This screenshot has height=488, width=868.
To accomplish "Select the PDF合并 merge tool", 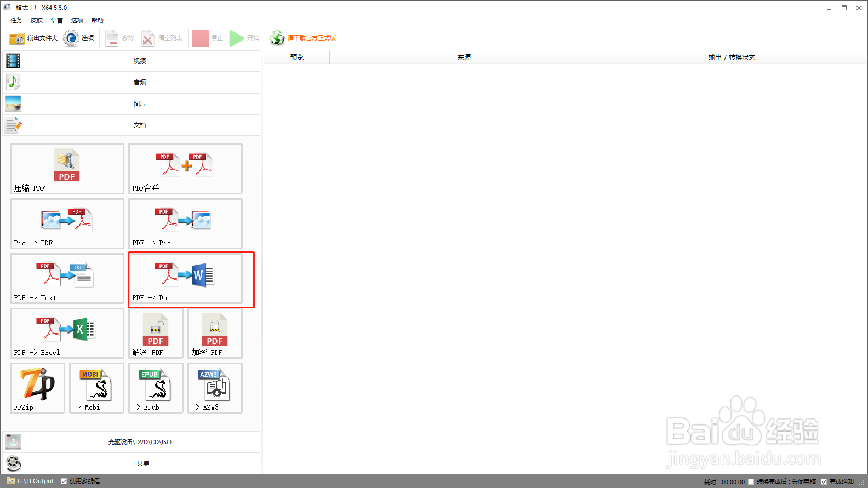I will point(185,169).
